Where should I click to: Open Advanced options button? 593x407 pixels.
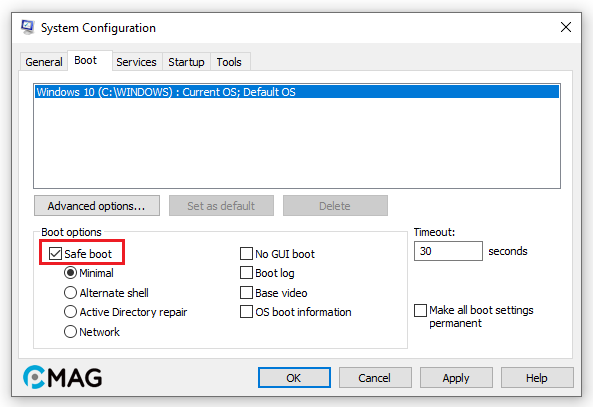97,206
